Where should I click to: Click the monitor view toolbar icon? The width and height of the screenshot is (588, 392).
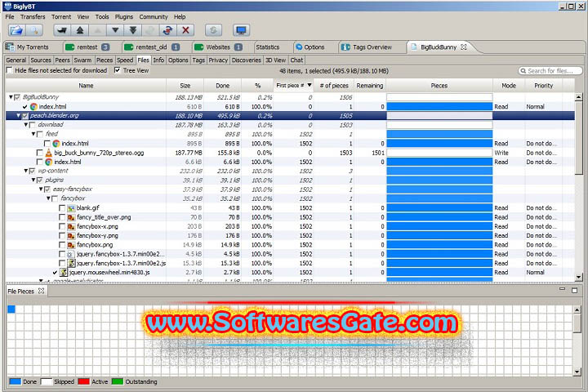click(x=241, y=30)
